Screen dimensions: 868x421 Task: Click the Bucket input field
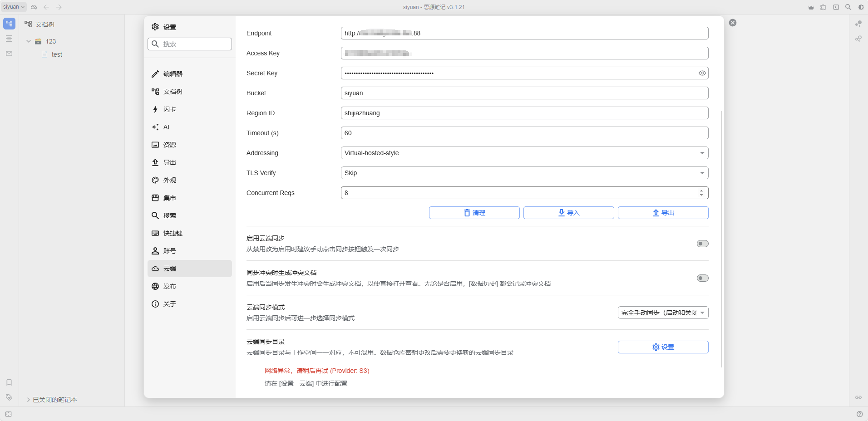[x=524, y=93]
